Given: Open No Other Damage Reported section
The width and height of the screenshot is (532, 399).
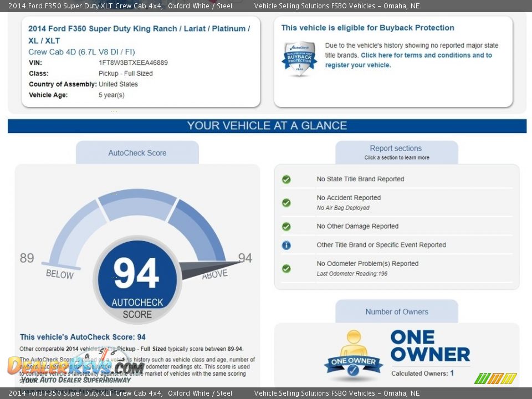Looking at the screenshot, I should 357,226.
